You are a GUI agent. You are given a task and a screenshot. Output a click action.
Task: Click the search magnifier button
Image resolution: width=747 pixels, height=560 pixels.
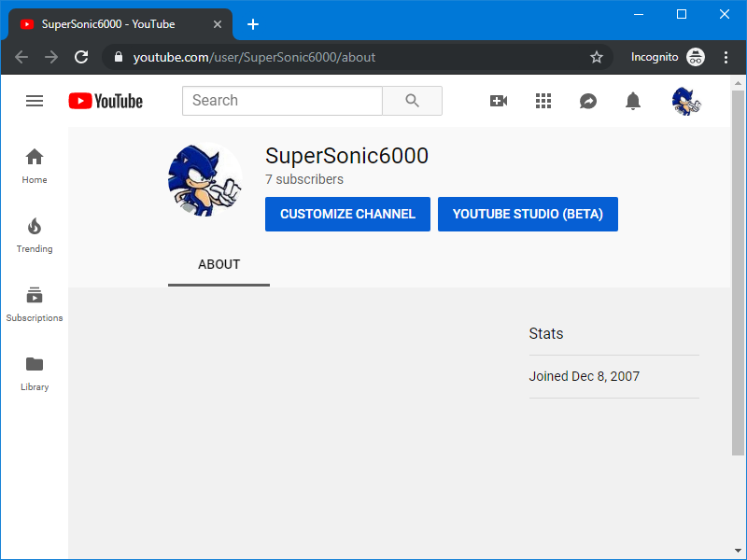[x=412, y=101]
